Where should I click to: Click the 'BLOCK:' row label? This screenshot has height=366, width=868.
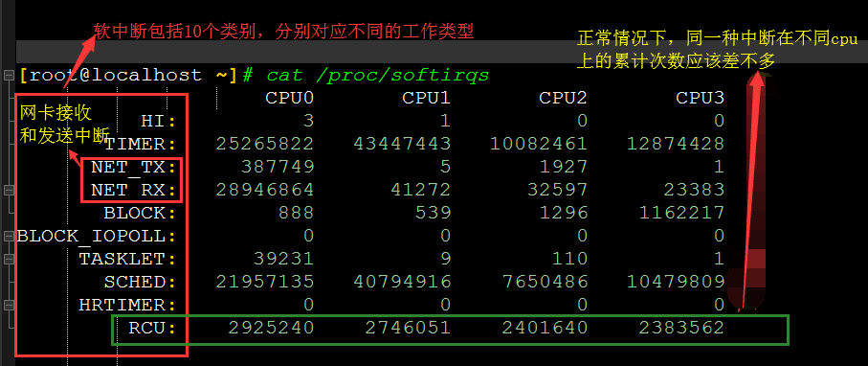click(141, 213)
